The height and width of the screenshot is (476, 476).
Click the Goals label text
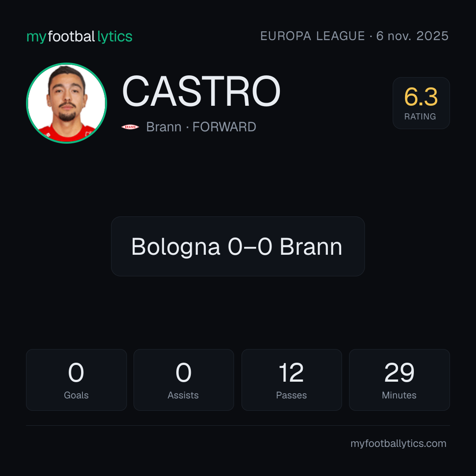pos(76,395)
